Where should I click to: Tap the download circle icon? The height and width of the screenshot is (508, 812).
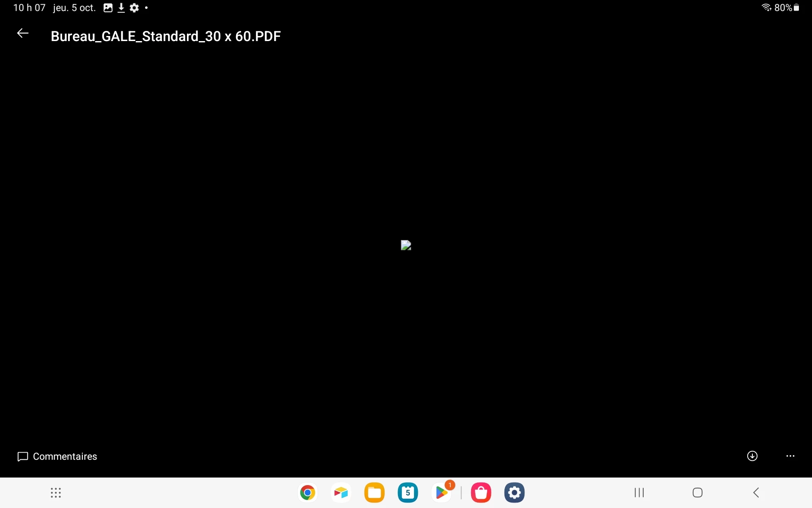click(752, 456)
